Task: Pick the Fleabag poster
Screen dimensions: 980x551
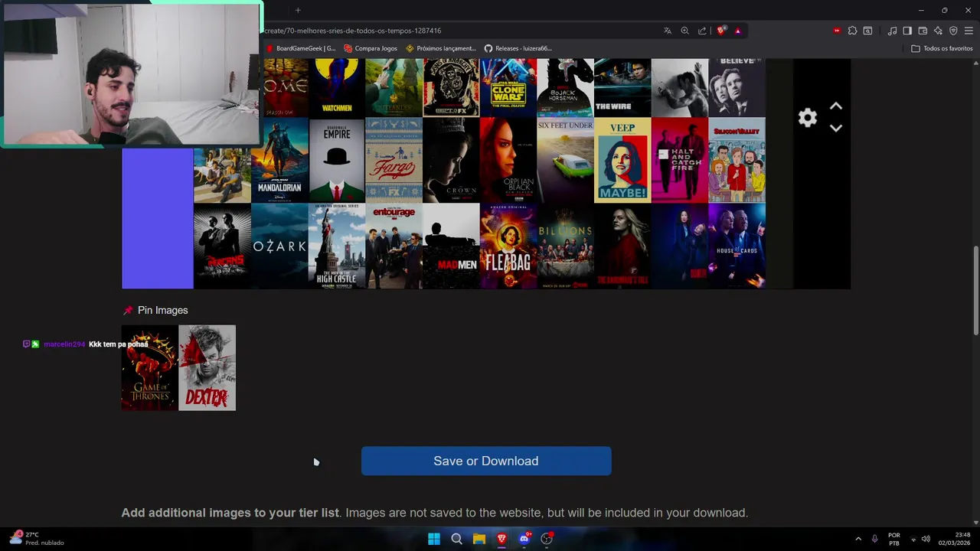Action: [x=508, y=246]
